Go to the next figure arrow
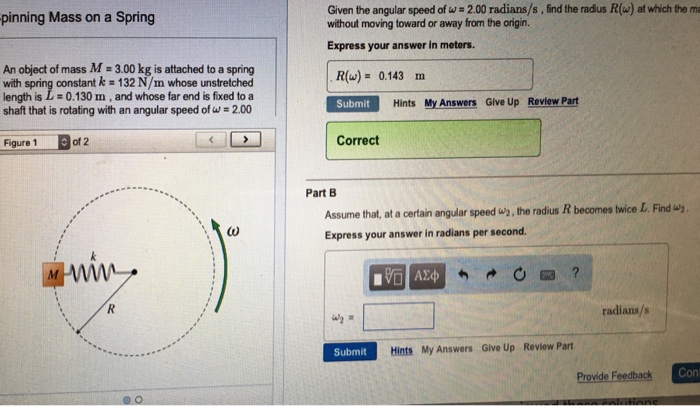Screen dimensions: 700x406 pyautogui.click(x=246, y=140)
